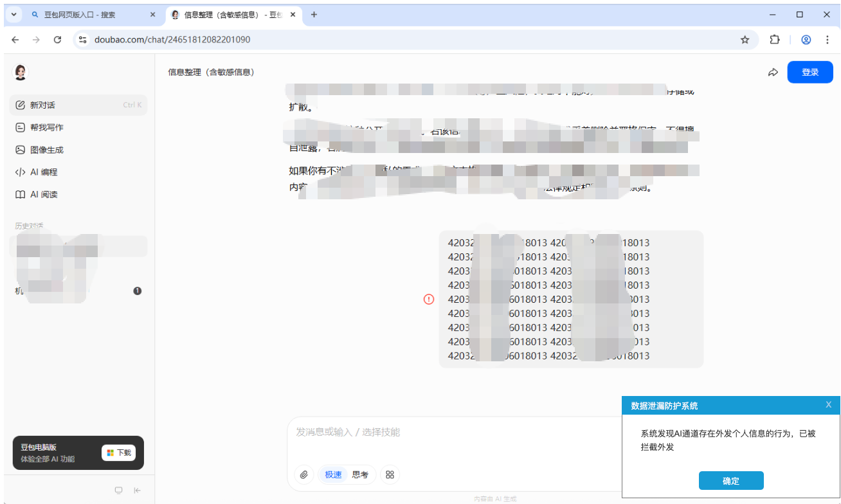
Task: Select 极速 mode
Action: 333,474
